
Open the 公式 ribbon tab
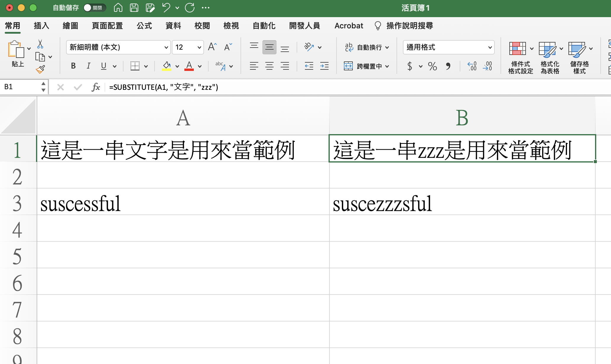pos(144,26)
